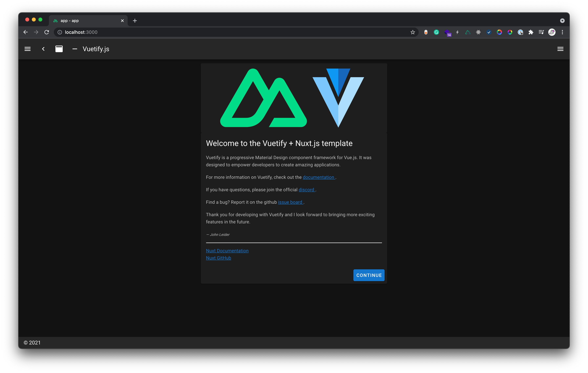588x373 pixels.
Task: Click the '© 2021' footer text
Action: pyautogui.click(x=32, y=342)
